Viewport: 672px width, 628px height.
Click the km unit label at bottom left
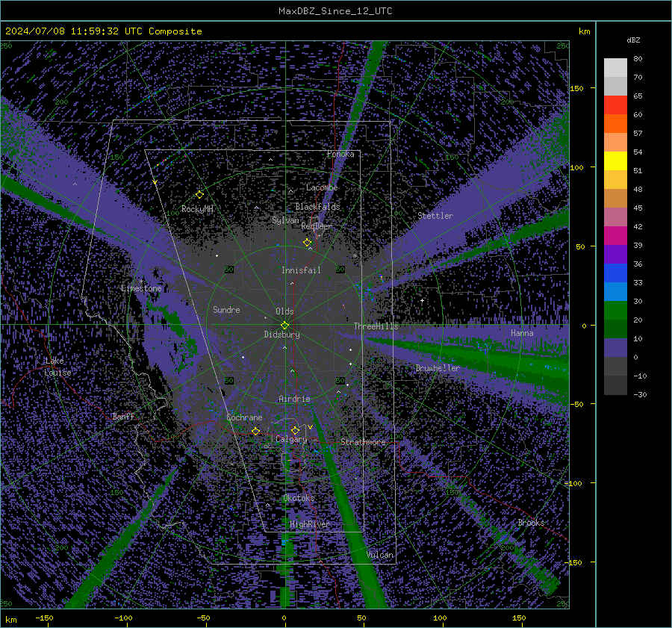click(x=10, y=620)
